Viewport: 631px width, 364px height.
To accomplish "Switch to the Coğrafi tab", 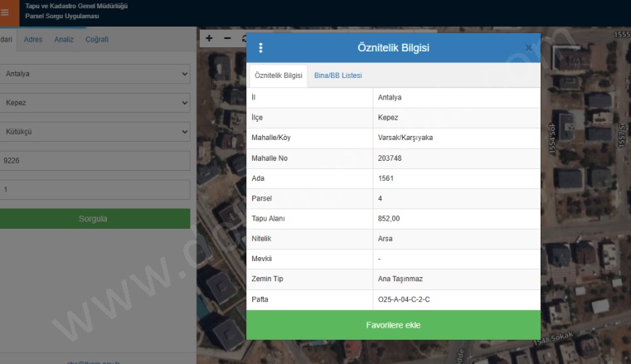I will (x=97, y=39).
